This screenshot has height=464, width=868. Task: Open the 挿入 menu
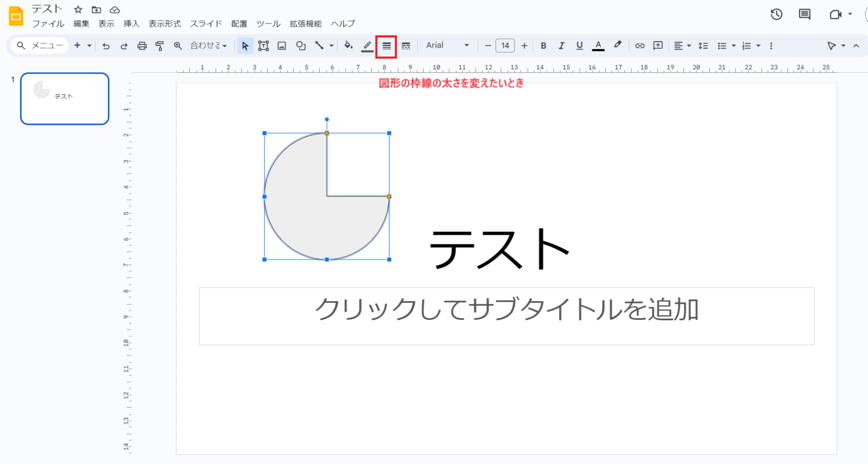(x=131, y=23)
